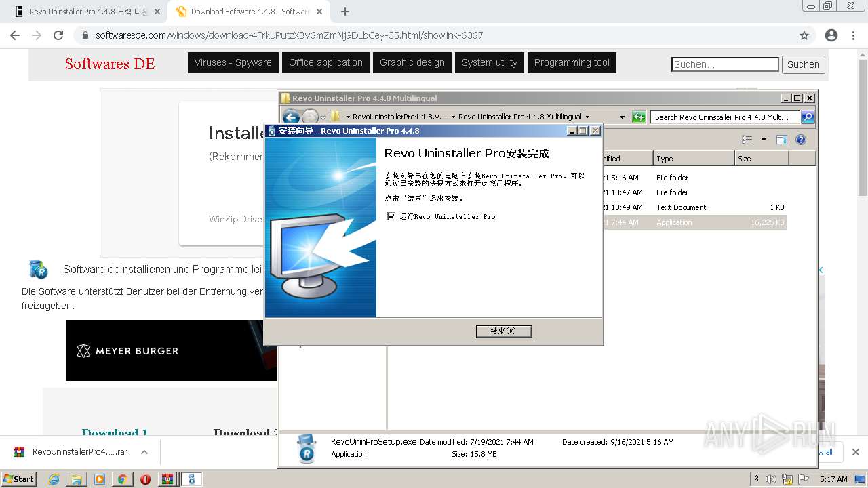Open Explorer address bar history dropdown
The height and width of the screenshot is (488, 868).
tap(622, 117)
